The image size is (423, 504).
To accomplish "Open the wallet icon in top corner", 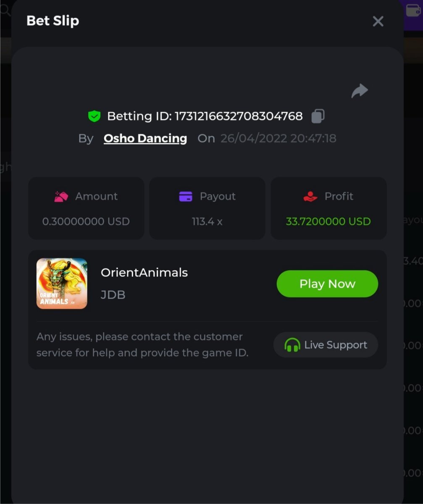I will (x=414, y=10).
